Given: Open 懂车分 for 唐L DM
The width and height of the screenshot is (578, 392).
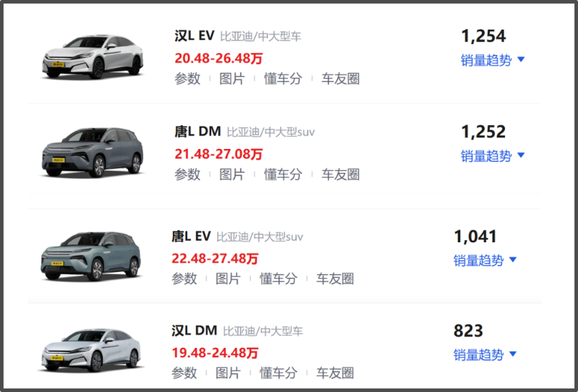Looking at the screenshot, I should tap(281, 174).
